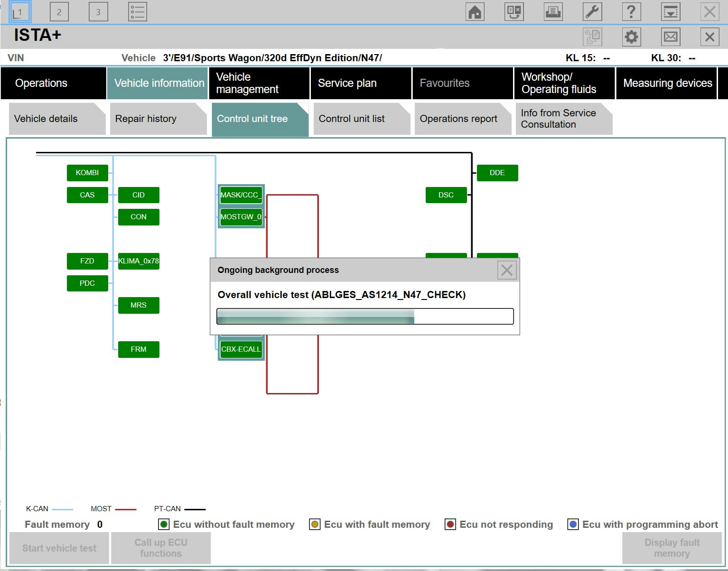728x571 pixels.
Task: Click yellow Ecu with fault memory indicator
Action: (315, 524)
